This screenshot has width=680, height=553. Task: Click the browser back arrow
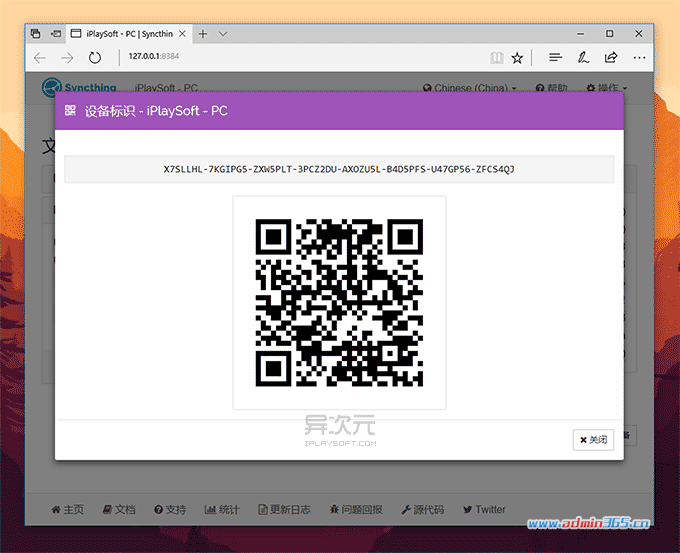(x=40, y=58)
